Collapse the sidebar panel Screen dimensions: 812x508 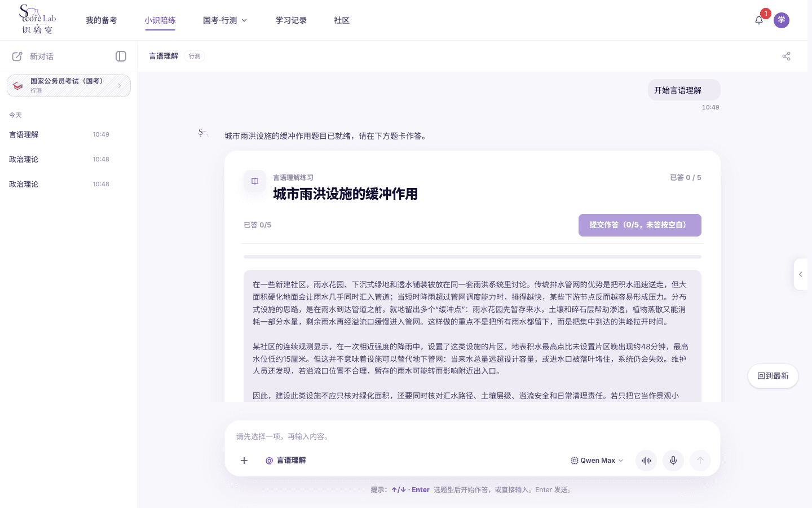(121, 56)
